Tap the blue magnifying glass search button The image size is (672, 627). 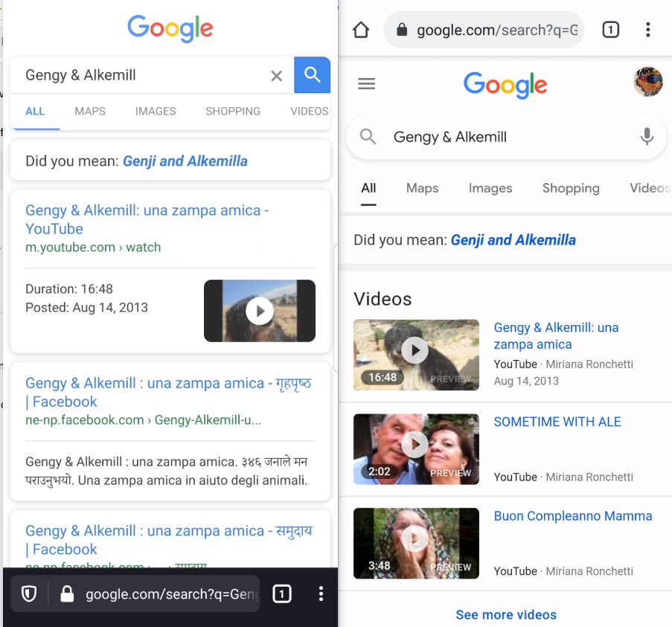[x=312, y=75]
